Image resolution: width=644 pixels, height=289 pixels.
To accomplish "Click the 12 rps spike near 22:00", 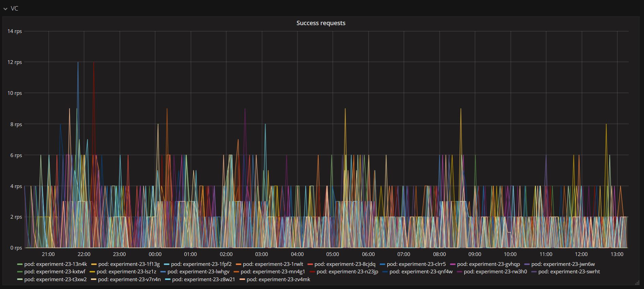I will 78,63.
